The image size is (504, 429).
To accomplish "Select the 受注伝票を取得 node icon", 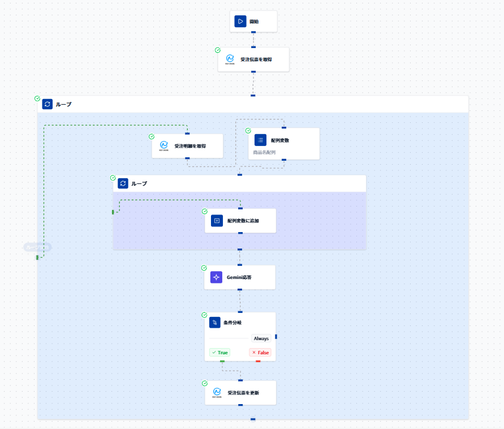I will (230, 59).
